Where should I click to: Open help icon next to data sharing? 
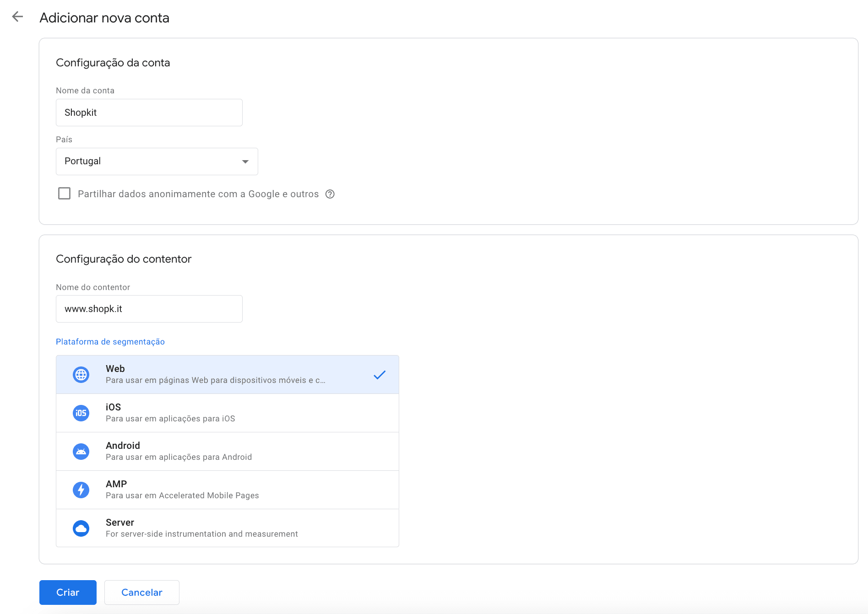point(330,194)
